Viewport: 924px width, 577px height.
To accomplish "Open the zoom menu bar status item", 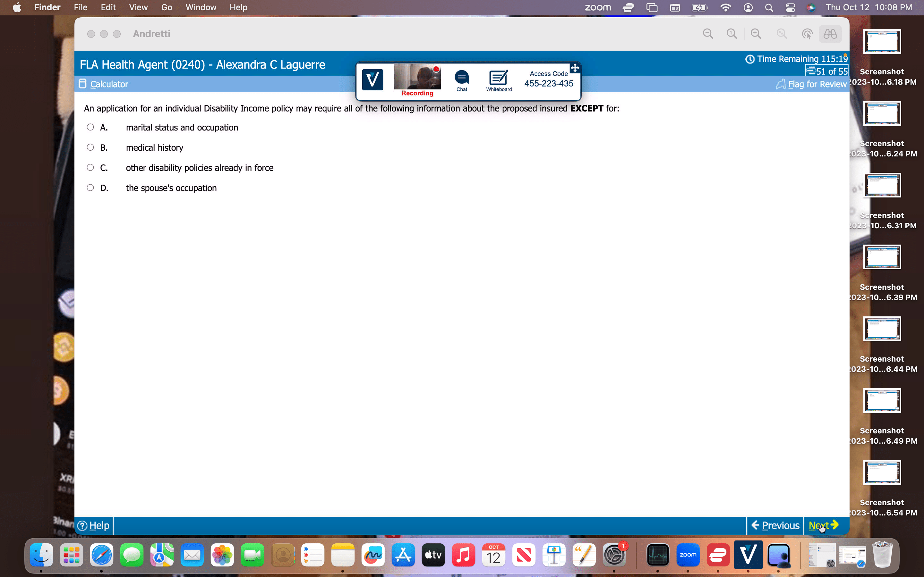I will tap(598, 8).
